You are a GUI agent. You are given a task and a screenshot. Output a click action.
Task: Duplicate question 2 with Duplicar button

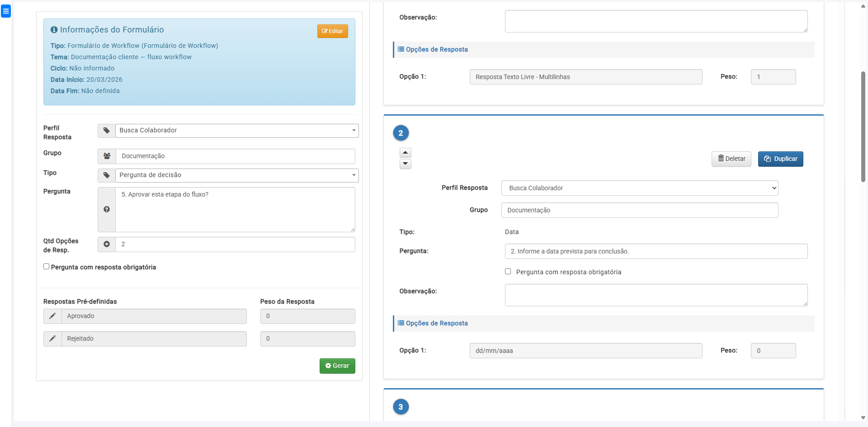pyautogui.click(x=780, y=159)
